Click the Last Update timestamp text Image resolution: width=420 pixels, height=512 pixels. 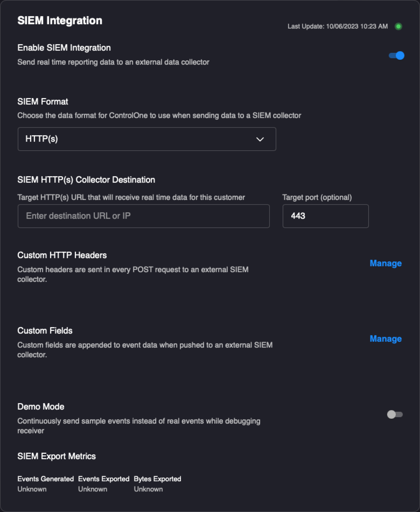338,26
